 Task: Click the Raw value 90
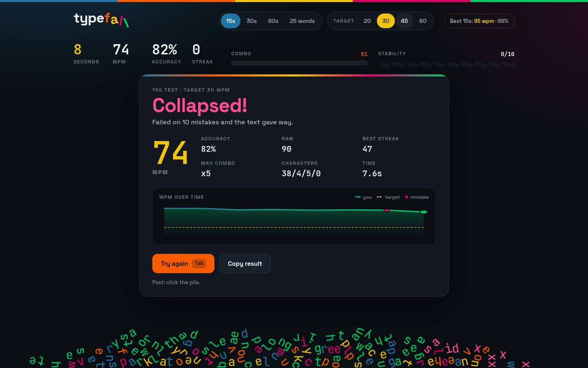pyautogui.click(x=287, y=149)
